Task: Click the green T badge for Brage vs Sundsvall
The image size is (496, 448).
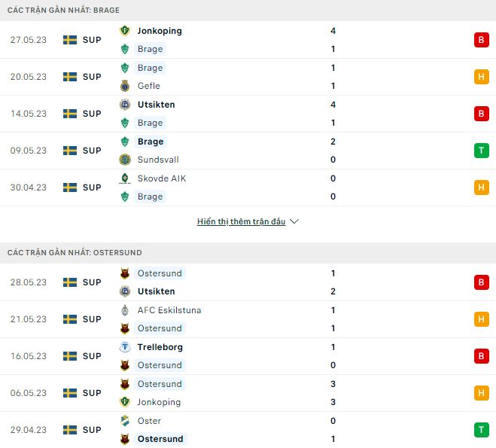Action: coord(482,151)
